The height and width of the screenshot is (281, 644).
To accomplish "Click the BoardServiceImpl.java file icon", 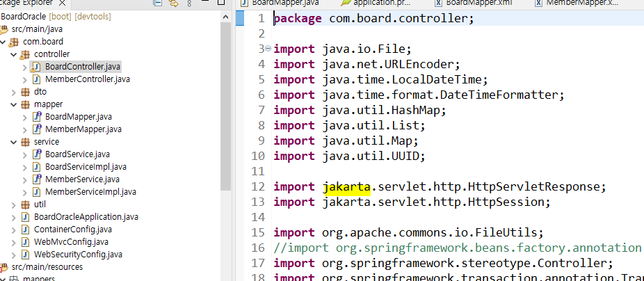I will pos(36,167).
